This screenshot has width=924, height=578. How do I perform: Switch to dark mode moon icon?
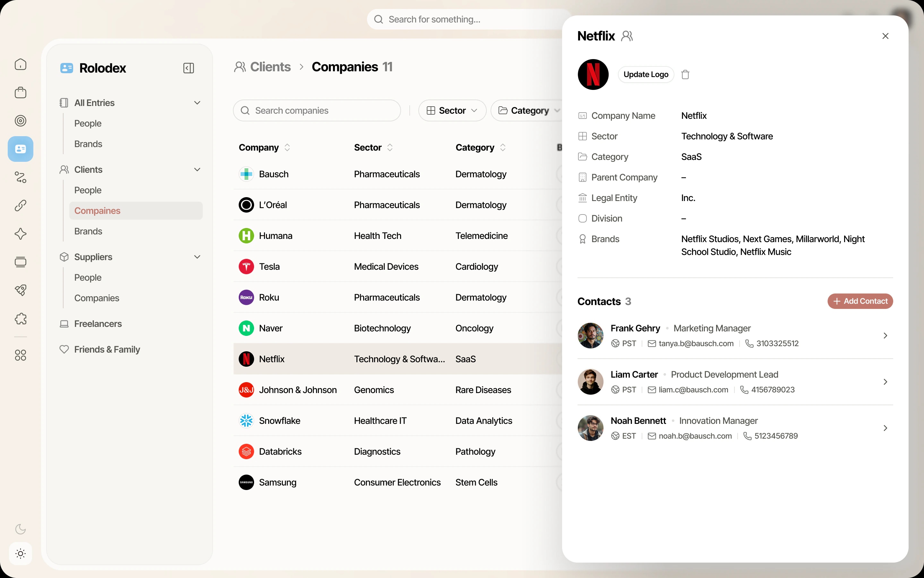(21, 529)
